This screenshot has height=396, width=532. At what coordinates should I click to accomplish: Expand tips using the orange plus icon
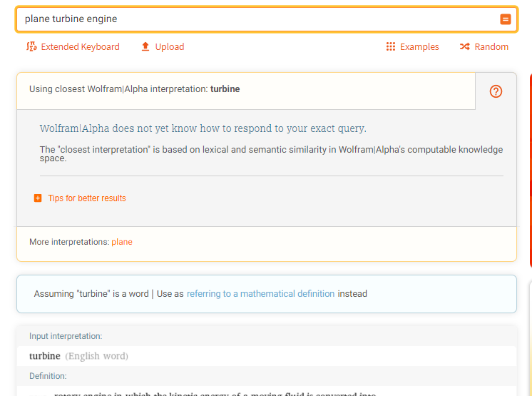pyautogui.click(x=38, y=198)
